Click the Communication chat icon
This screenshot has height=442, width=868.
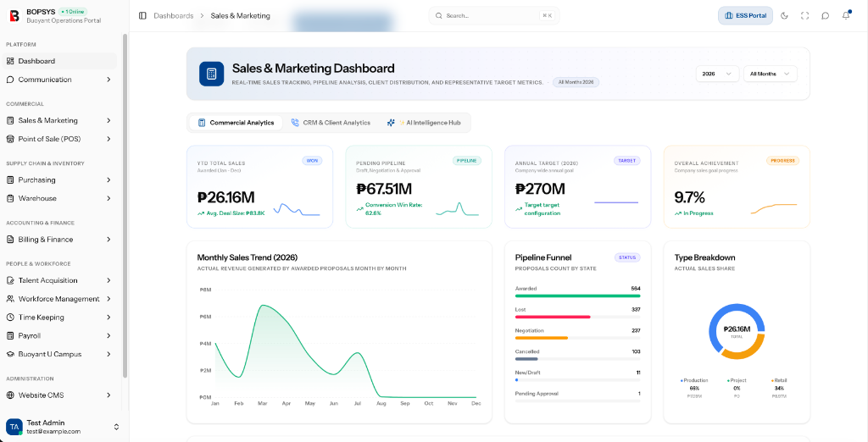click(x=10, y=80)
